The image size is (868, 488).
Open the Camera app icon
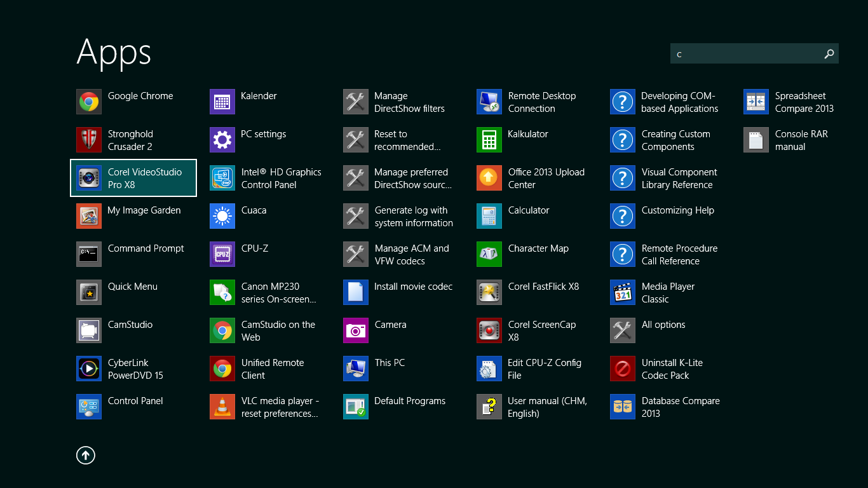click(x=356, y=330)
